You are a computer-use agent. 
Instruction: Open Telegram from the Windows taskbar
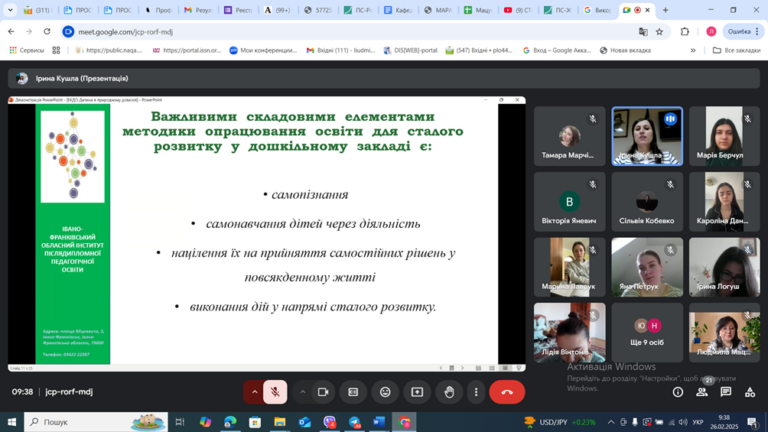click(354, 422)
